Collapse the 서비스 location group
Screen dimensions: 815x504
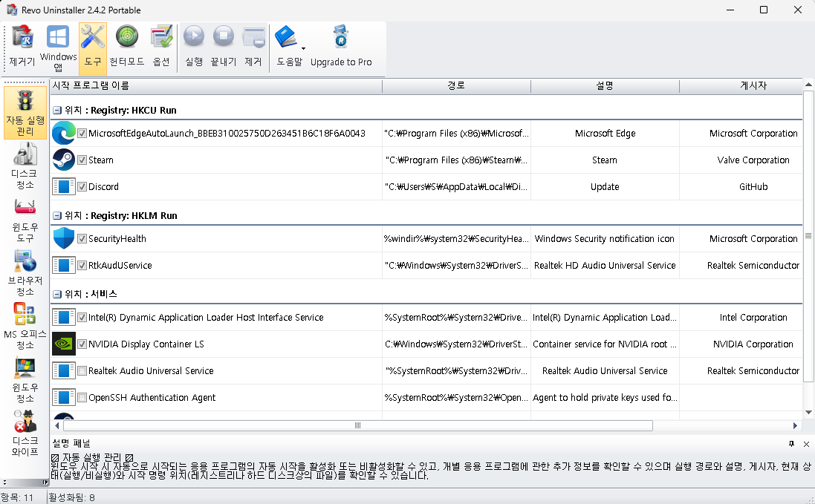point(57,293)
